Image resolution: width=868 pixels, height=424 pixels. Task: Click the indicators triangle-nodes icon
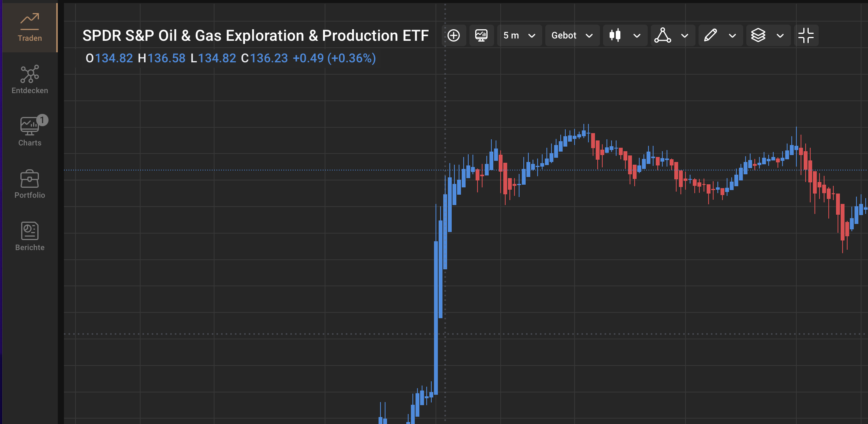[x=663, y=35]
